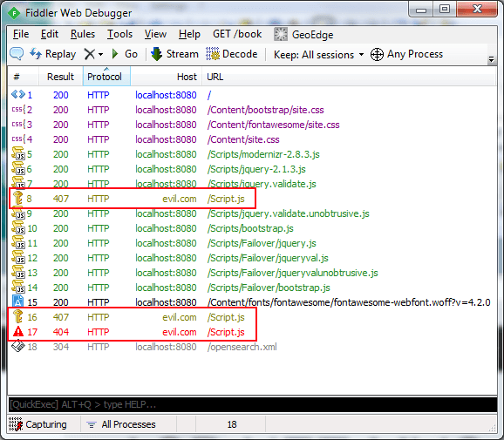Open the Remove sessions dropdown arrow
504x440 pixels.
pyautogui.click(x=100, y=54)
